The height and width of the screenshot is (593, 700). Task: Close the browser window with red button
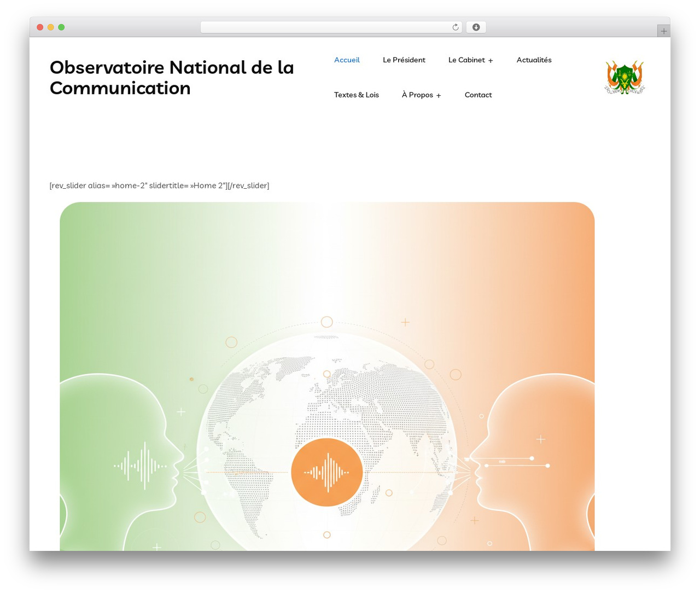pos(40,27)
